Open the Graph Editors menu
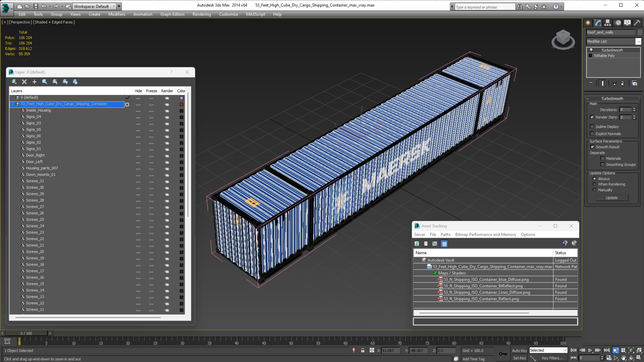 pos(172,14)
